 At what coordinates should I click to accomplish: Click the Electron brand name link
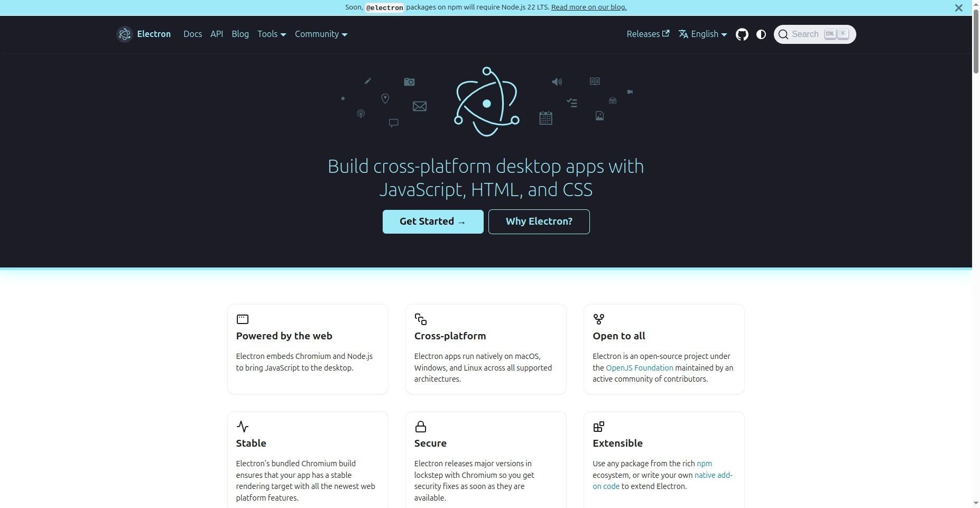[x=154, y=34]
